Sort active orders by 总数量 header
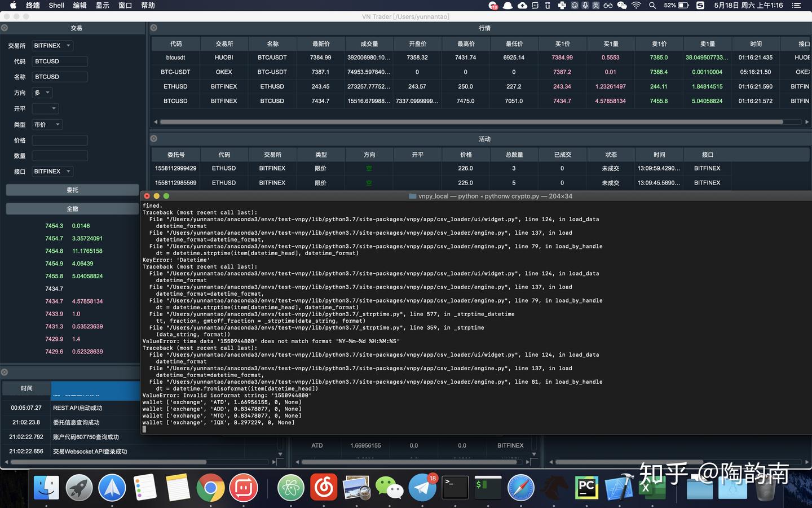Image resolution: width=812 pixels, height=508 pixels. (x=514, y=154)
